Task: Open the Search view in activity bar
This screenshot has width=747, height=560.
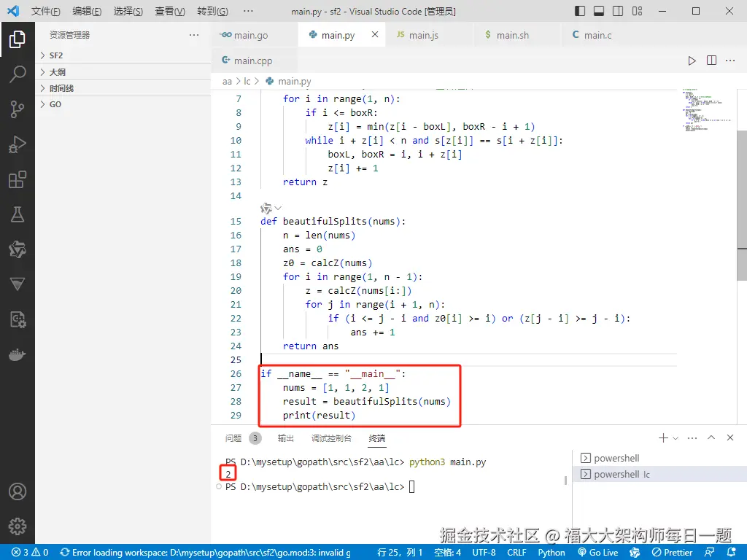Action: (x=18, y=74)
